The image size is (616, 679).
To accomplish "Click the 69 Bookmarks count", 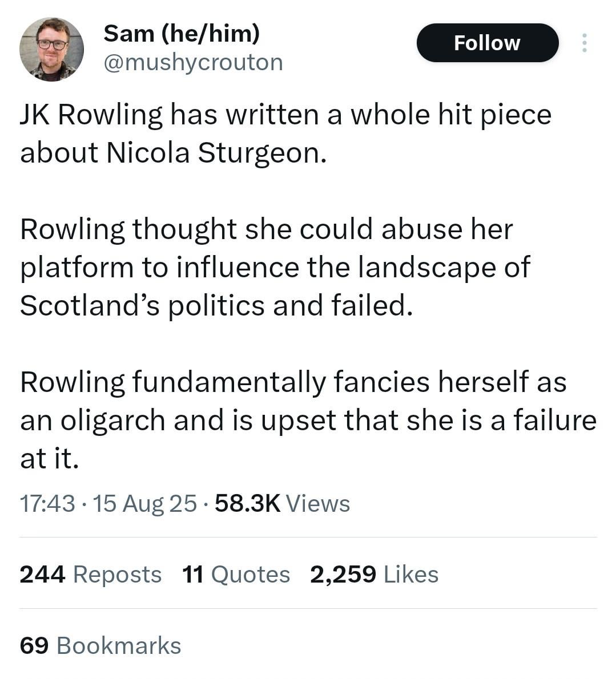I will click(x=100, y=645).
